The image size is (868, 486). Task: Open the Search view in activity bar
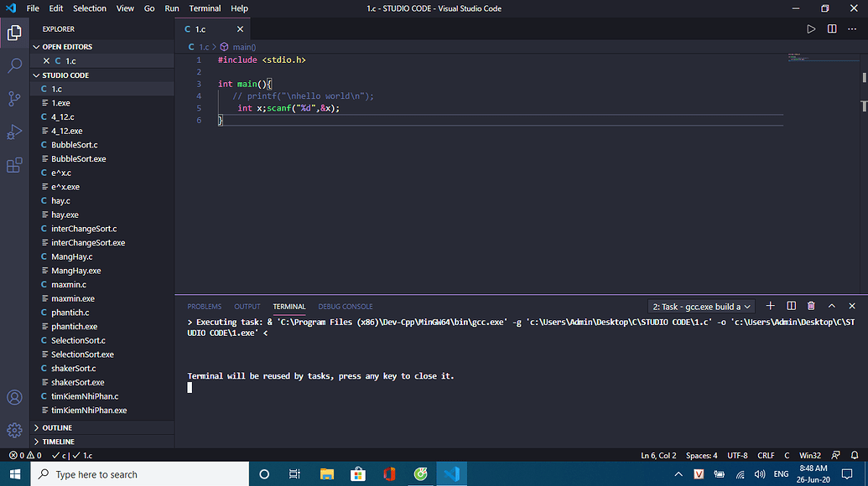(14, 65)
